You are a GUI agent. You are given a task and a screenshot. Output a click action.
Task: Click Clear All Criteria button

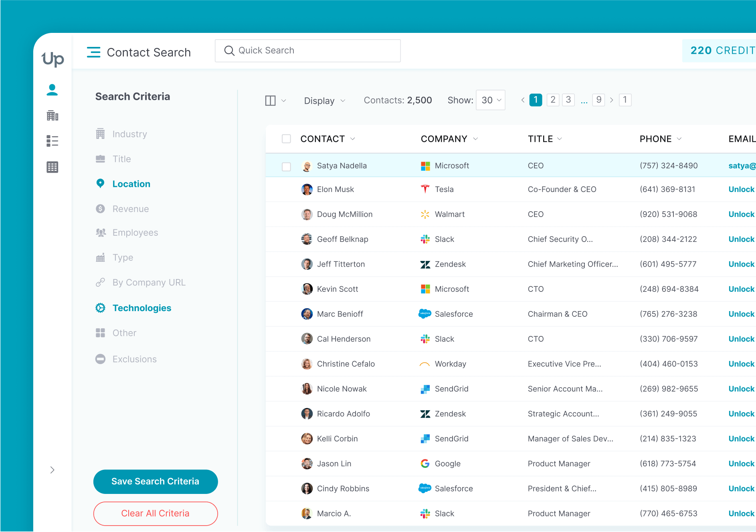[x=156, y=514]
